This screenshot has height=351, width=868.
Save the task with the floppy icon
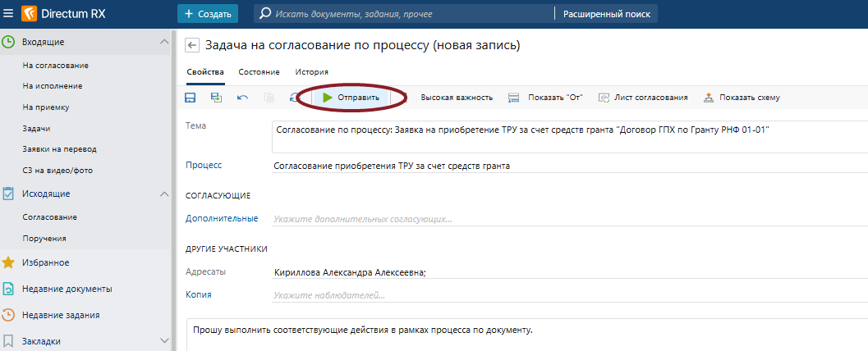point(190,98)
